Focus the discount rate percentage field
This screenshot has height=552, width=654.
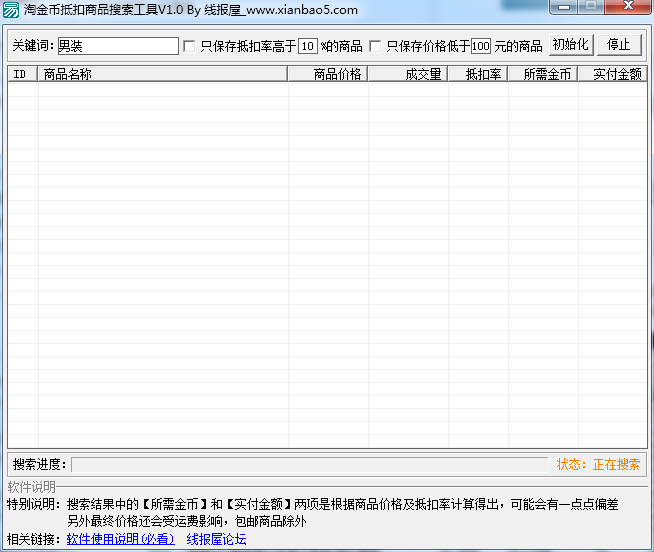coord(308,46)
